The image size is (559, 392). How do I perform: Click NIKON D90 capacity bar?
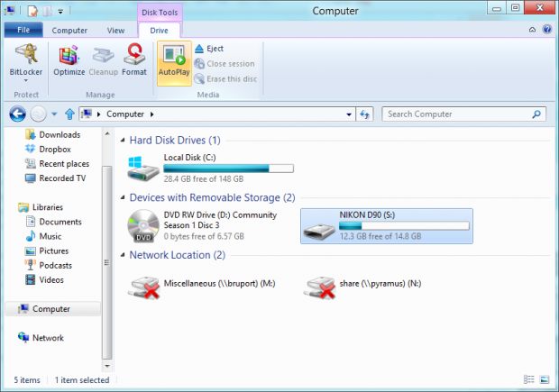pyautogui.click(x=404, y=226)
